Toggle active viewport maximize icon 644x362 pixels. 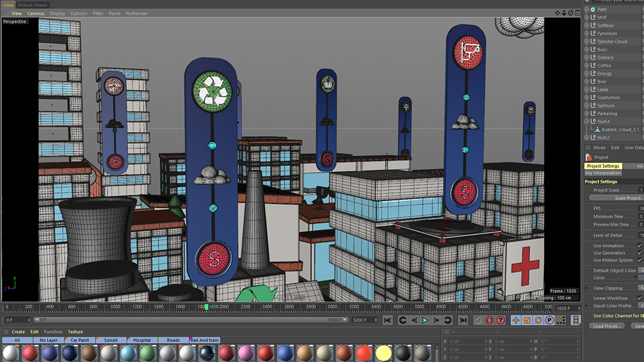point(577,13)
